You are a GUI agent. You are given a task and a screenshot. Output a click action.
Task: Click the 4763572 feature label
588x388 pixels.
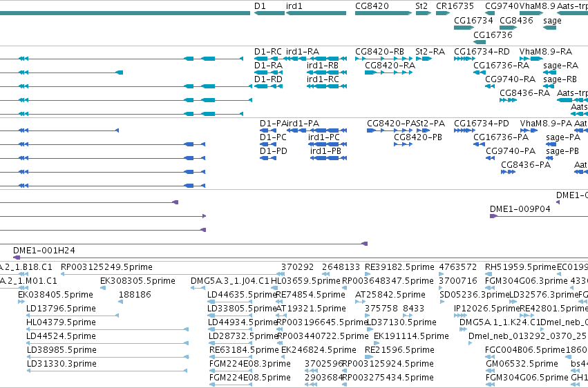457,267
